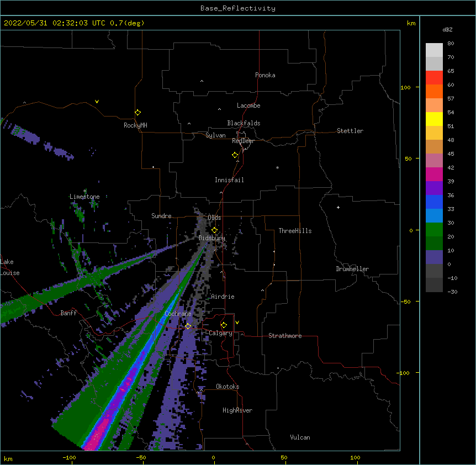The width and height of the screenshot is (476, 465).
Task: Click the Lacombe city label
Action: [x=248, y=105]
